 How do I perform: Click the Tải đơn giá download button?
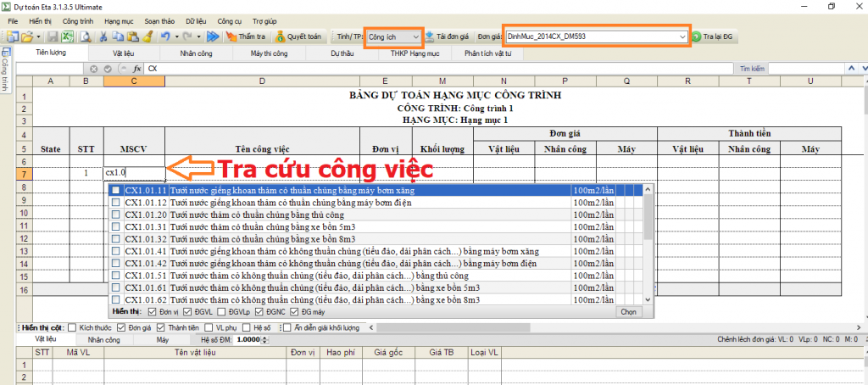448,36
